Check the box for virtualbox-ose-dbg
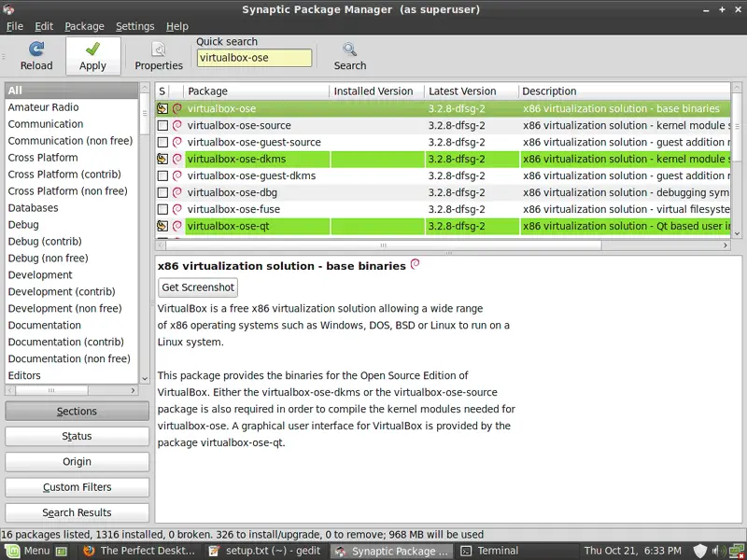The height and width of the screenshot is (560, 747). pos(162,192)
